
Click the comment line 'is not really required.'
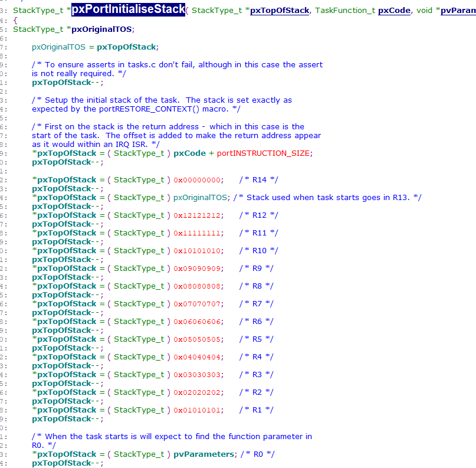pos(79,74)
